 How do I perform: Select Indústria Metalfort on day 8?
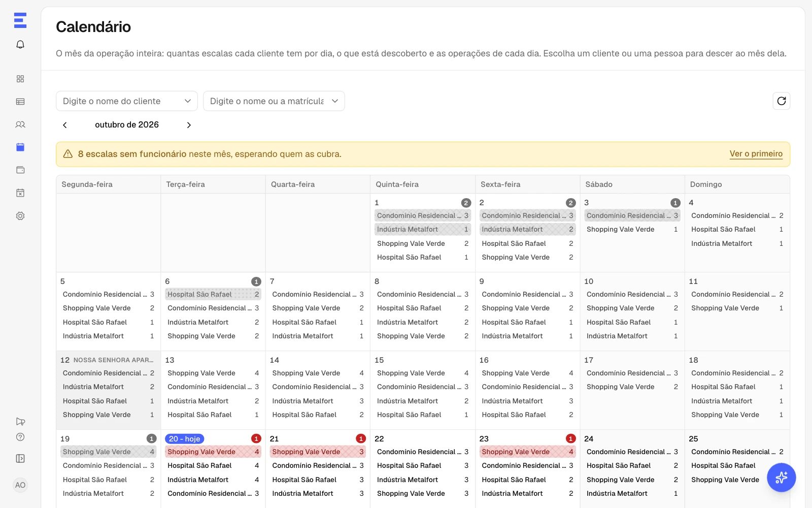[423, 322]
